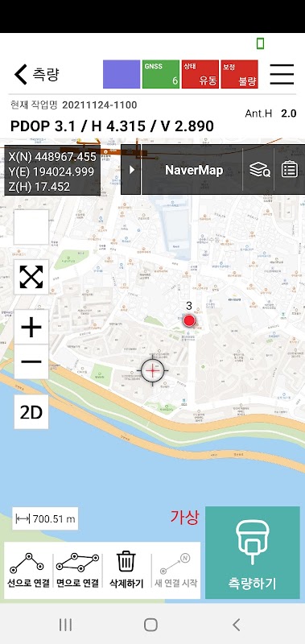Tap job name 20211124-1100
The image size is (305, 644).
99,105
